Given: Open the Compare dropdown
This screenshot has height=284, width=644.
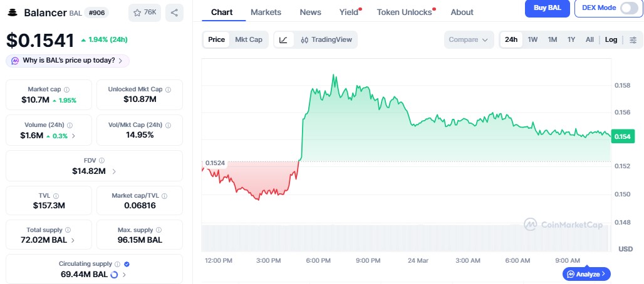Looking at the screenshot, I should click(x=469, y=40).
